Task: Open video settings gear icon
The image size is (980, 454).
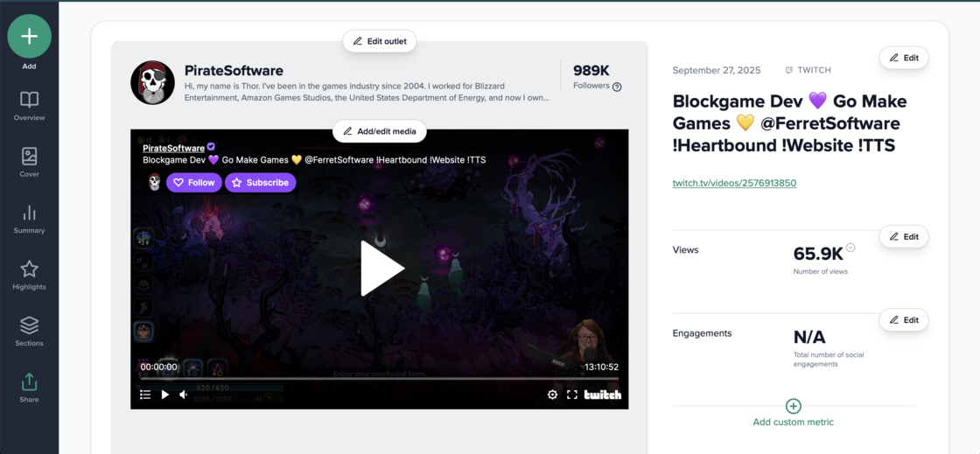Action: pyautogui.click(x=552, y=395)
